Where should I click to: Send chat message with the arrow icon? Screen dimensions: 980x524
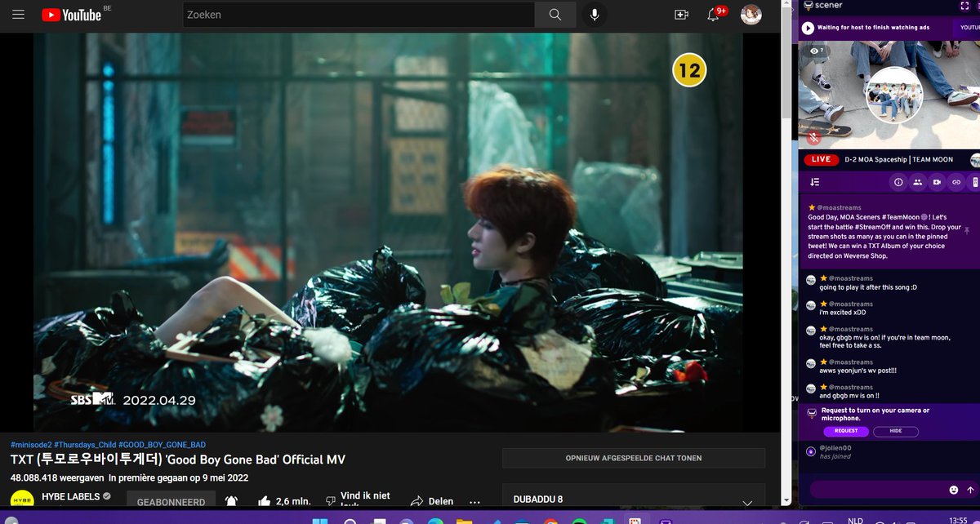pos(969,490)
